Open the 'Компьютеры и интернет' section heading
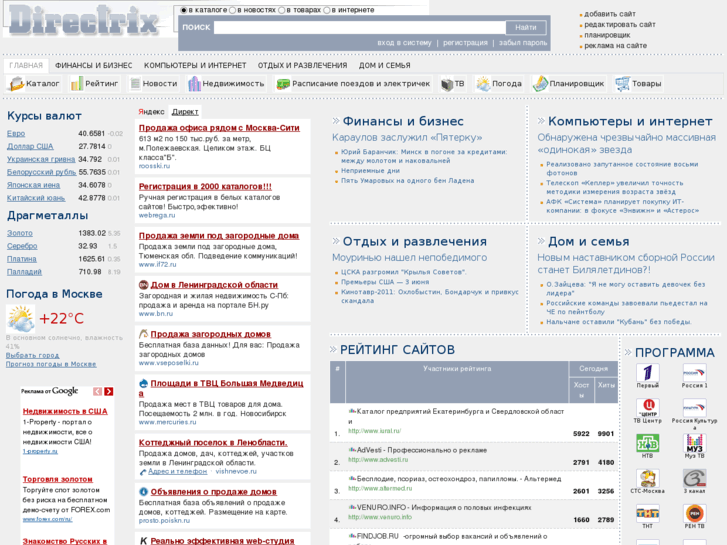Image resolution: width=727 pixels, height=545 pixels. (x=630, y=122)
